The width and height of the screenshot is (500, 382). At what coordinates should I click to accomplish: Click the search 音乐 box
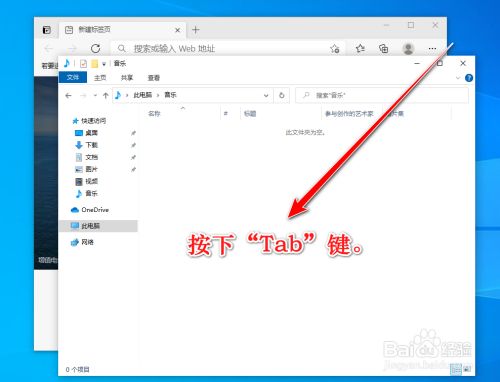pos(382,95)
